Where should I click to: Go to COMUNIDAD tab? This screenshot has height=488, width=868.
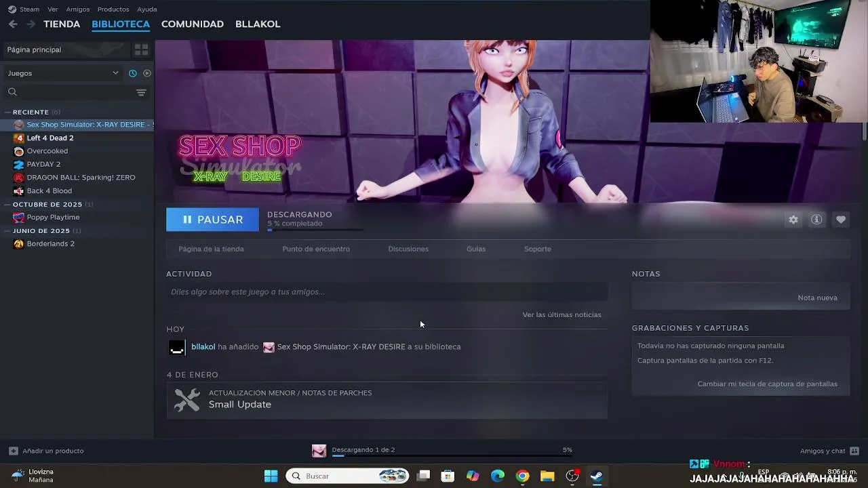[x=193, y=24]
